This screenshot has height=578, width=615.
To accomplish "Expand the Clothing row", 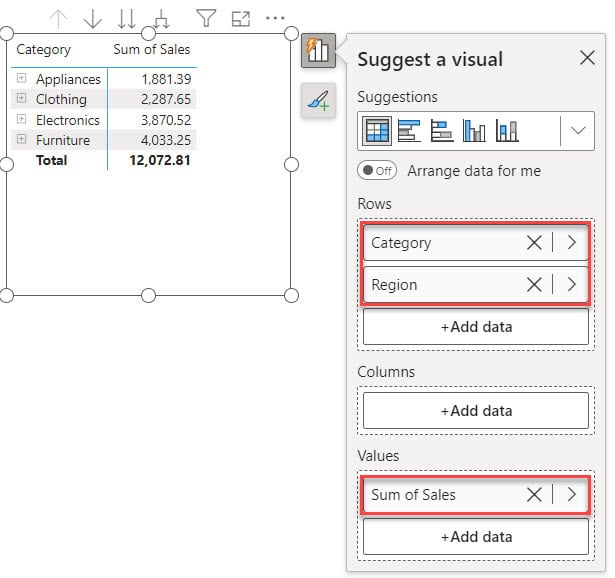I will [22, 98].
